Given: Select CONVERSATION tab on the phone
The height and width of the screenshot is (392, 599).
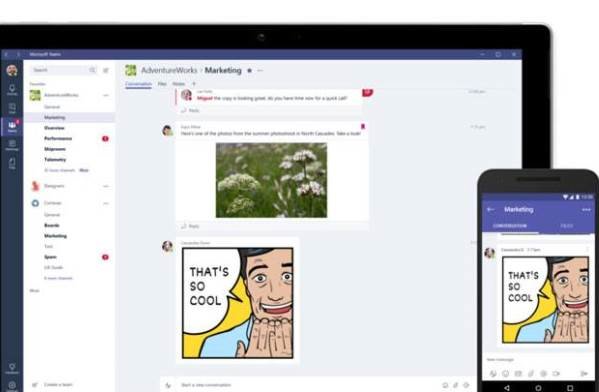Looking at the screenshot, I should tap(510, 226).
